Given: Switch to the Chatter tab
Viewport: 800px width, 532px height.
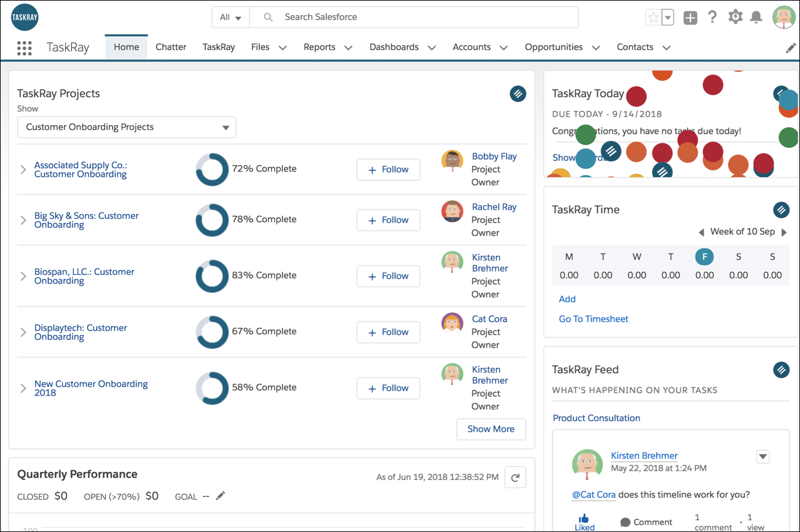Looking at the screenshot, I should click(171, 47).
